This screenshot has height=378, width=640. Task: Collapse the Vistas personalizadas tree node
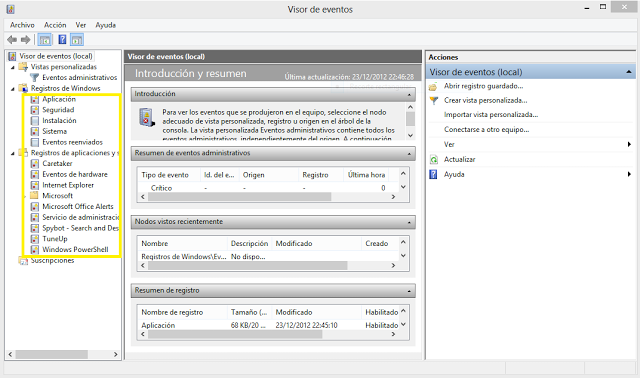click(12, 67)
